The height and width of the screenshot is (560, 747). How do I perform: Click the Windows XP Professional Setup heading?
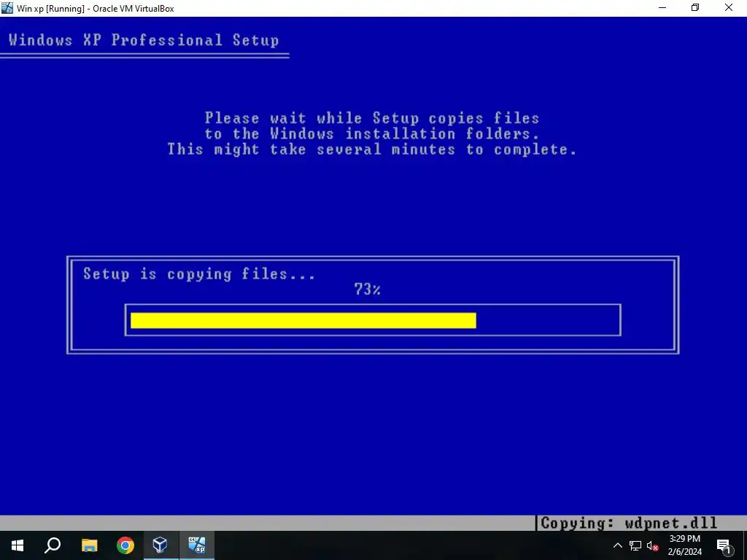pyautogui.click(x=144, y=40)
